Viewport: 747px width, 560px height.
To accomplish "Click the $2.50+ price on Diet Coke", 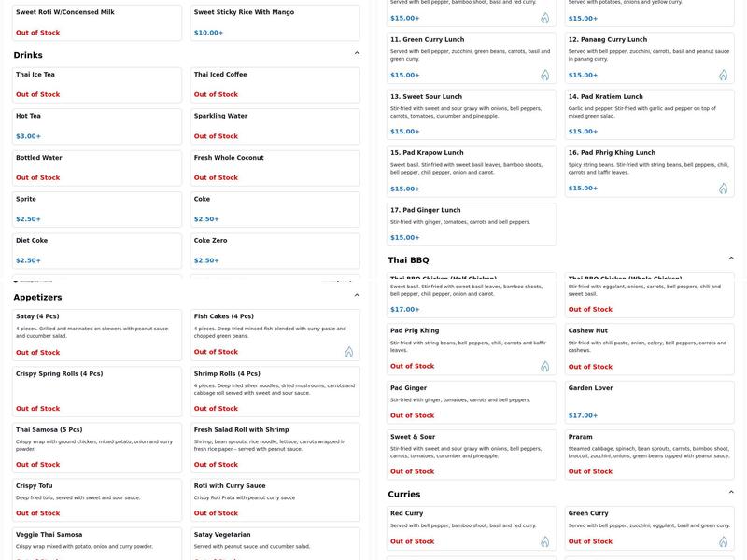I will (x=28, y=260).
